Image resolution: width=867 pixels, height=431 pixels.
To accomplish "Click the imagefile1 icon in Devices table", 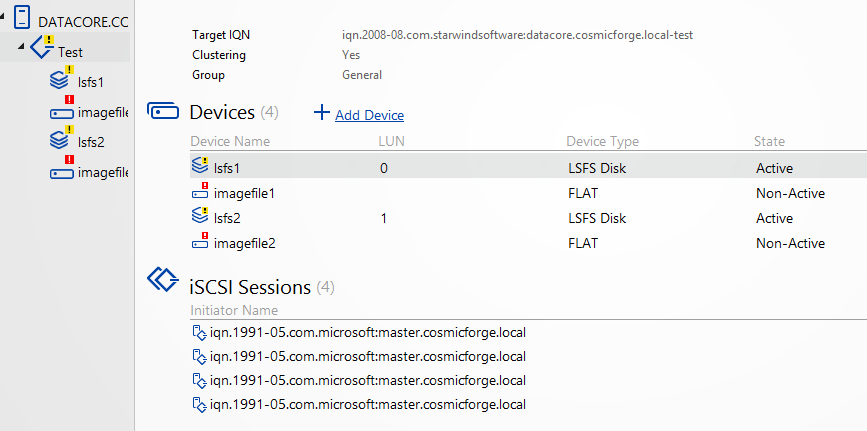I will point(200,191).
